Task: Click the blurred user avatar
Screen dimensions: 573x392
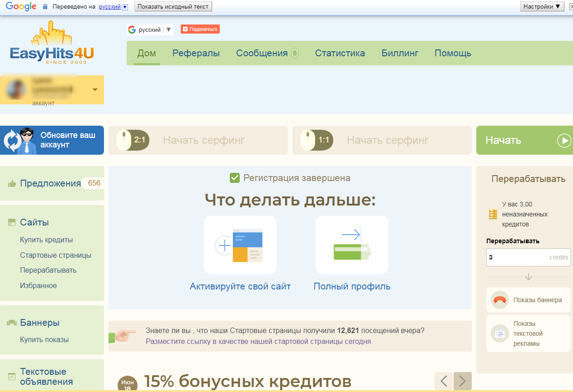Action: pyautogui.click(x=16, y=90)
